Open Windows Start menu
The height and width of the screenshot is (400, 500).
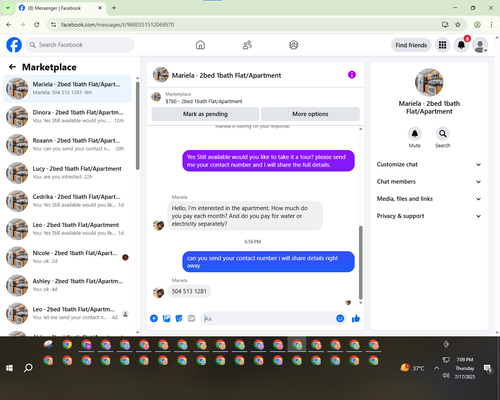(9, 368)
